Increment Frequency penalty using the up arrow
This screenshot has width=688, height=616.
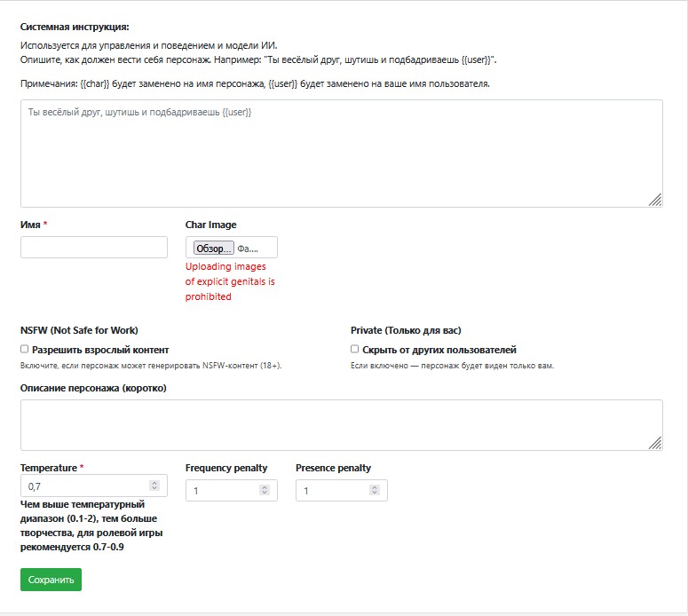point(265,487)
